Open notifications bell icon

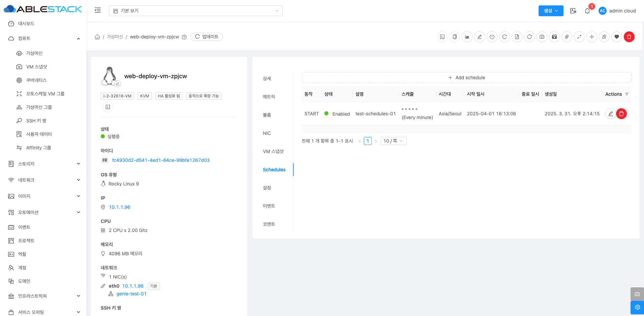point(587,11)
